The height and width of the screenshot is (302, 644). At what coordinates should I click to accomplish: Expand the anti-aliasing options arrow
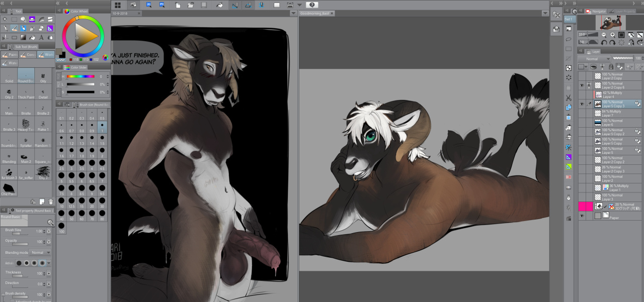tap(49, 263)
